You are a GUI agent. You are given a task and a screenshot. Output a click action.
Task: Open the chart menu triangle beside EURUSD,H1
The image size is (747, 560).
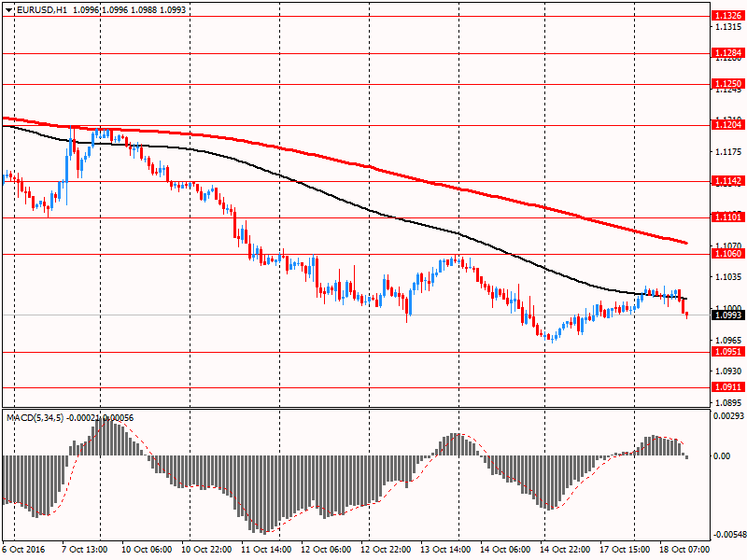(9, 9)
